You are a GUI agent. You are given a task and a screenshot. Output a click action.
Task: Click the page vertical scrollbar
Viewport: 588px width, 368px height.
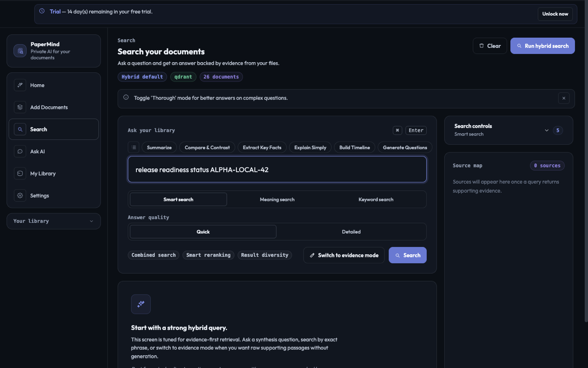point(586,161)
